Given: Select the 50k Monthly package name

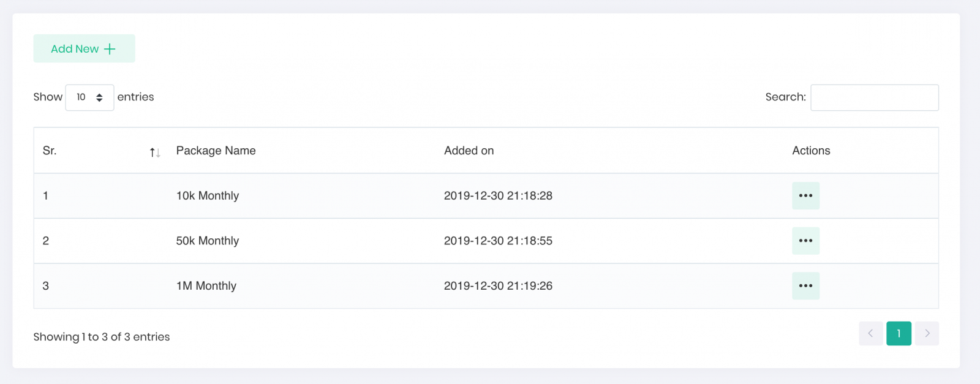Looking at the screenshot, I should pos(208,241).
